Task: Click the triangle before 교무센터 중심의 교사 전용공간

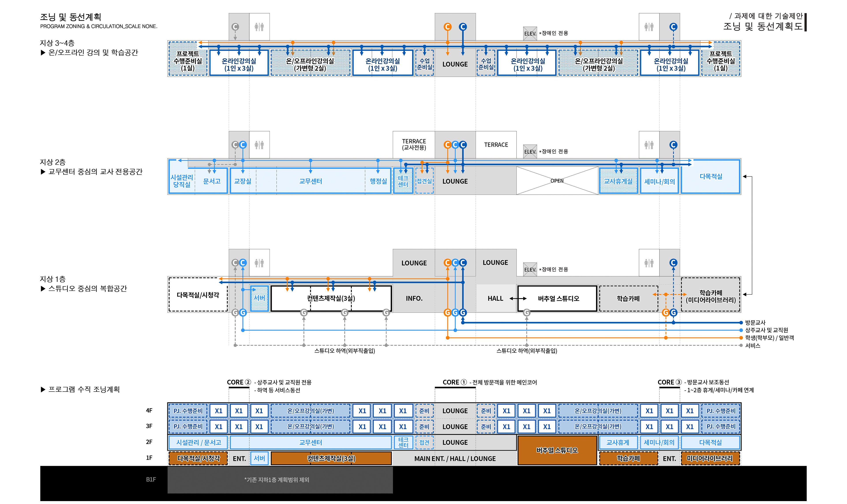Action: pyautogui.click(x=43, y=172)
